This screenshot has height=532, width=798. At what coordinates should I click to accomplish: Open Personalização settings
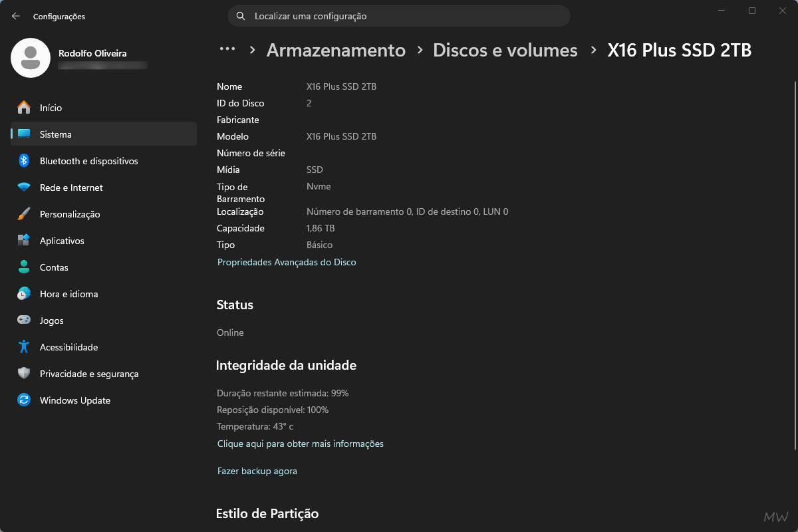(x=104, y=214)
